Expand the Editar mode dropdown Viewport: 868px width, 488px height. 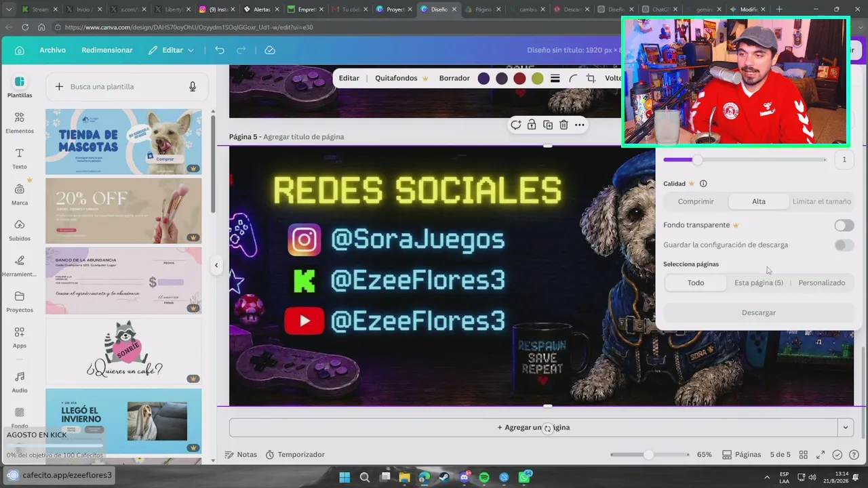pos(172,50)
